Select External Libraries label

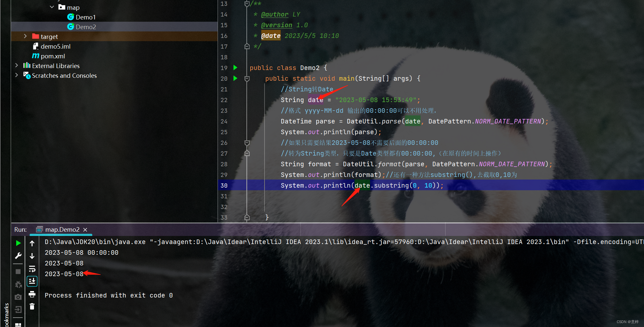[x=56, y=66]
